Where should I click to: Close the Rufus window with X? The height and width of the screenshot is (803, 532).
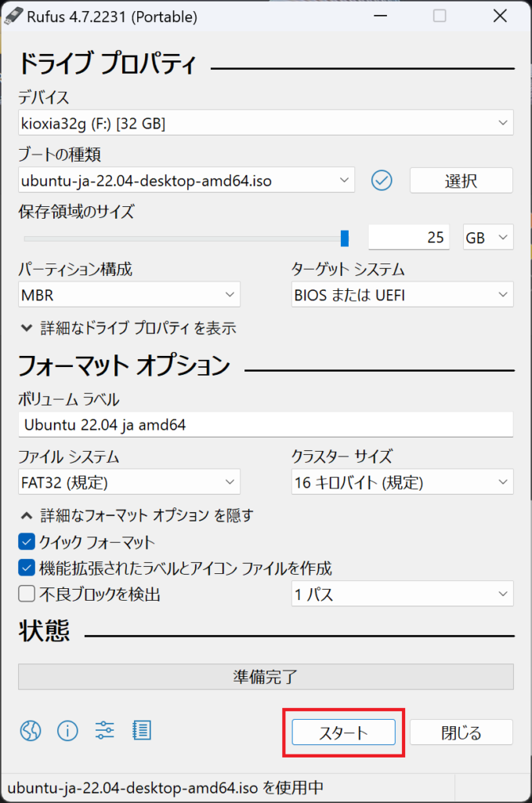500,16
